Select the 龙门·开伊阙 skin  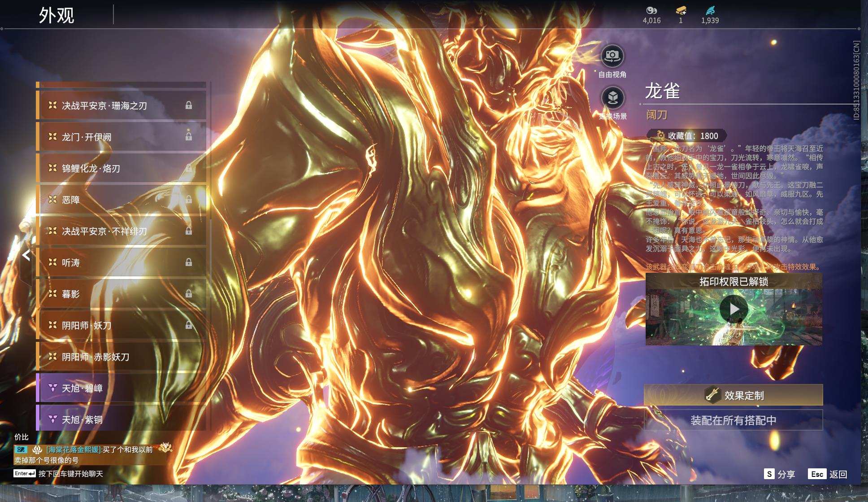(121, 137)
